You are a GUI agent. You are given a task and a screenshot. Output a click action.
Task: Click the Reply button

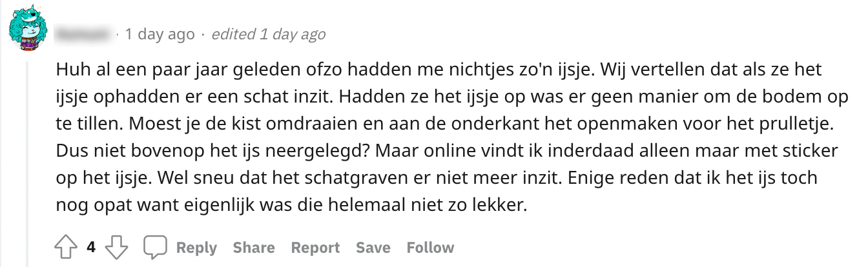pyautogui.click(x=196, y=248)
